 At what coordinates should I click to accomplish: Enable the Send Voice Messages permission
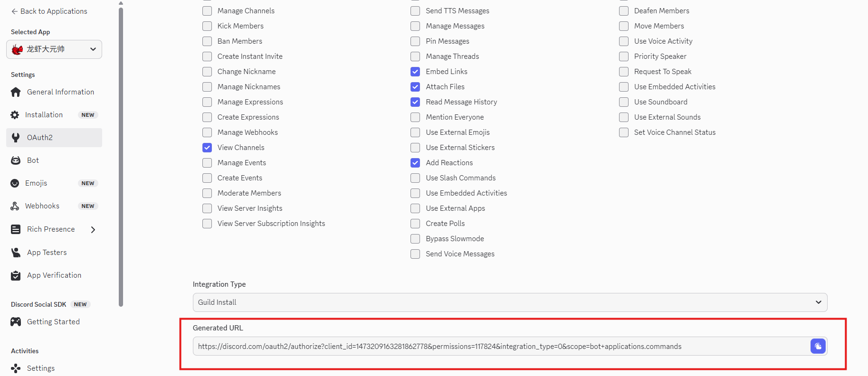click(x=415, y=254)
